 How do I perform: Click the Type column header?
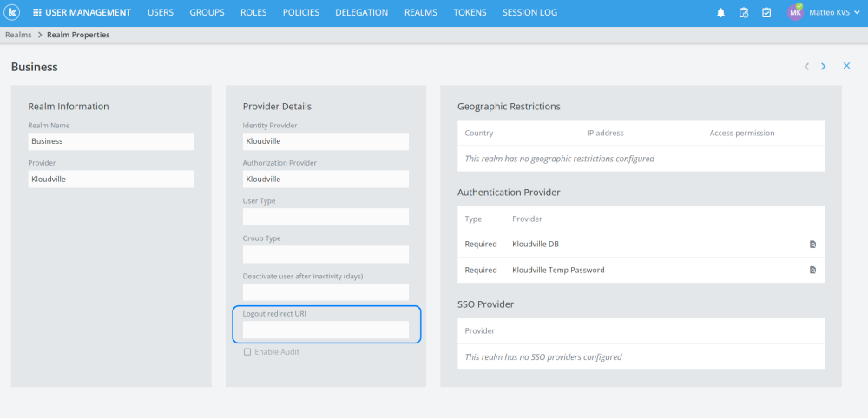[473, 219]
